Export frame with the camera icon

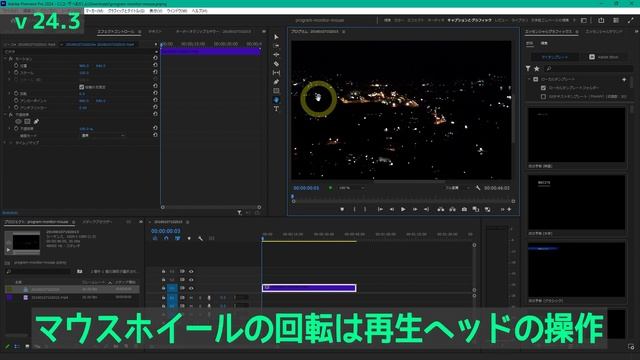pos(464,209)
